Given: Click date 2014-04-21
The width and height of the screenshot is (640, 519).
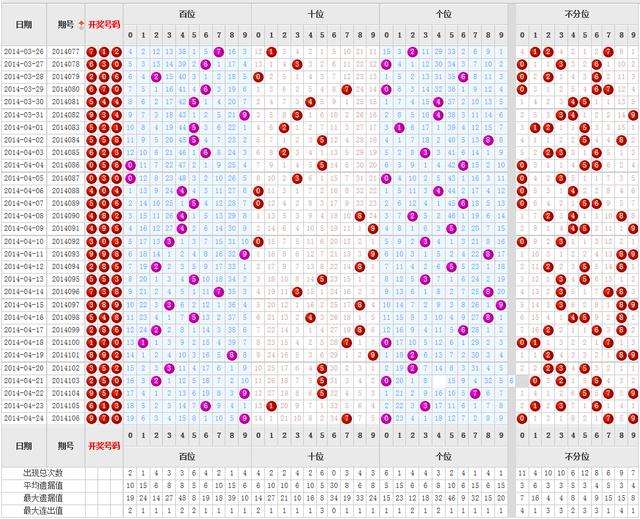Looking at the screenshot, I should point(24,381).
